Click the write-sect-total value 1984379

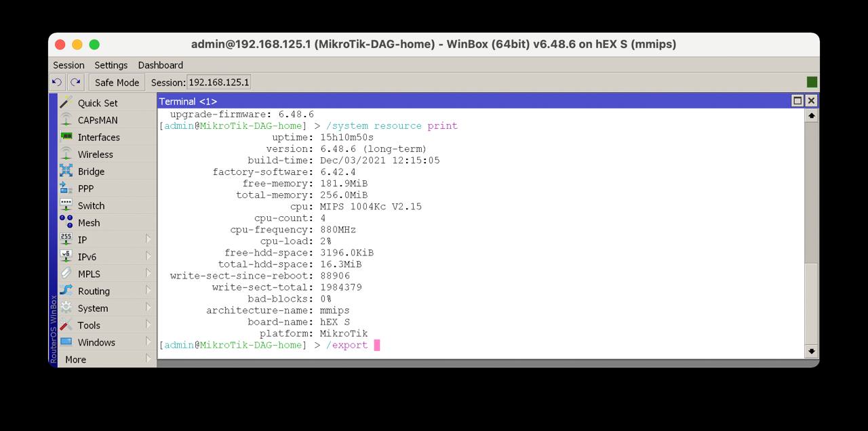pos(341,287)
